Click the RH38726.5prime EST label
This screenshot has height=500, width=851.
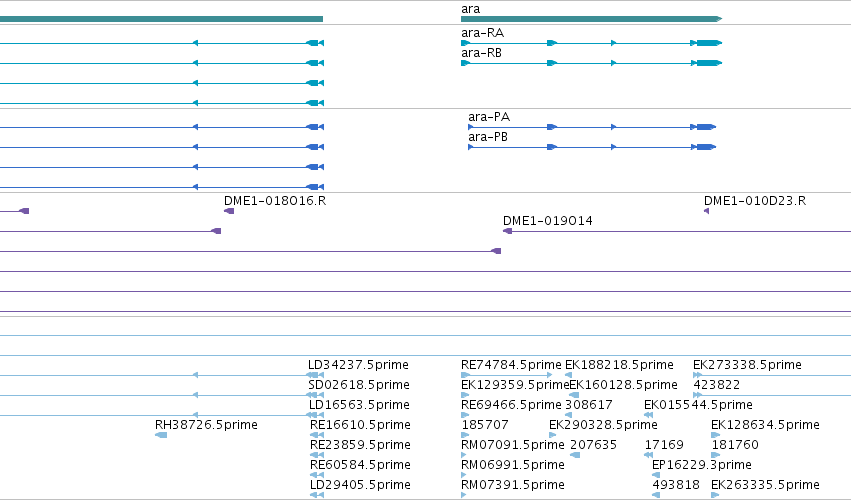(206, 425)
